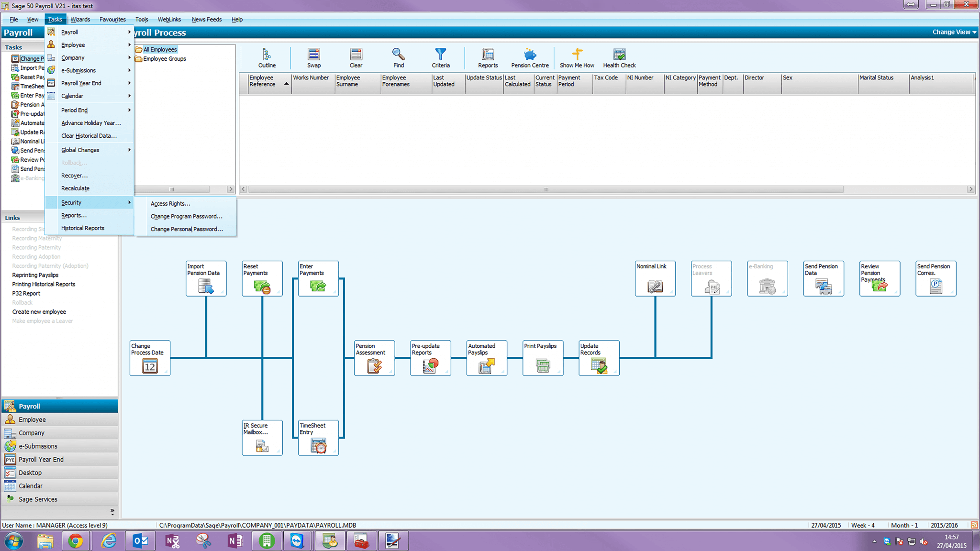This screenshot has width=980, height=551.
Task: Click the Find magnifier icon
Action: pyautogui.click(x=398, y=58)
